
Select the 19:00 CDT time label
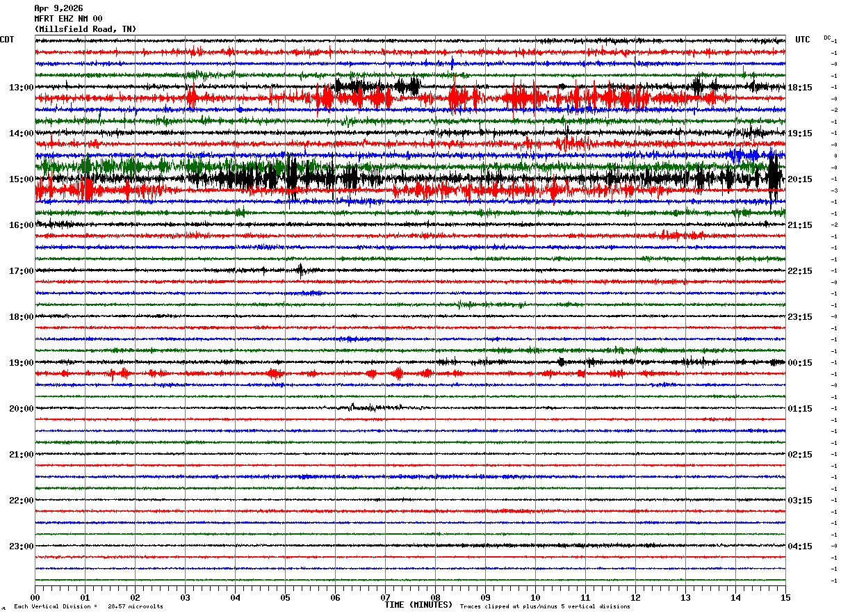coord(22,363)
